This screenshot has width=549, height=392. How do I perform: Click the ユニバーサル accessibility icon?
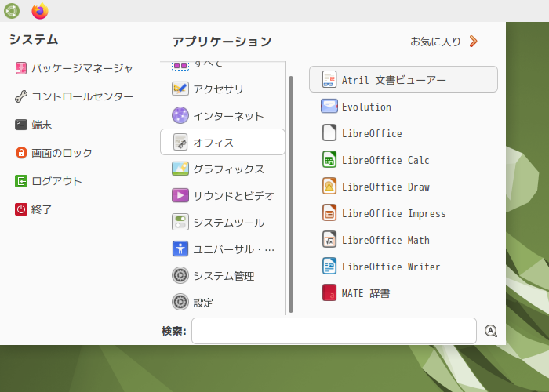[x=180, y=249]
